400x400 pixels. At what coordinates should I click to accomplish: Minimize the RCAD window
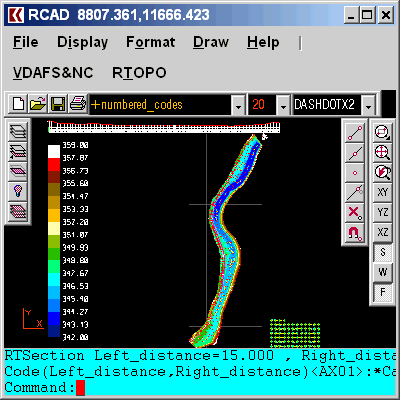[x=351, y=15]
